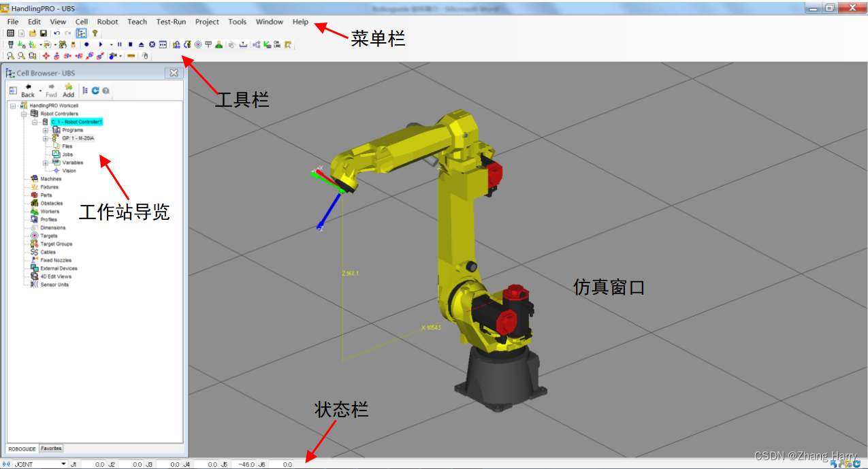Select Files in the tree
Image resolution: width=868 pixels, height=469 pixels.
click(x=67, y=146)
